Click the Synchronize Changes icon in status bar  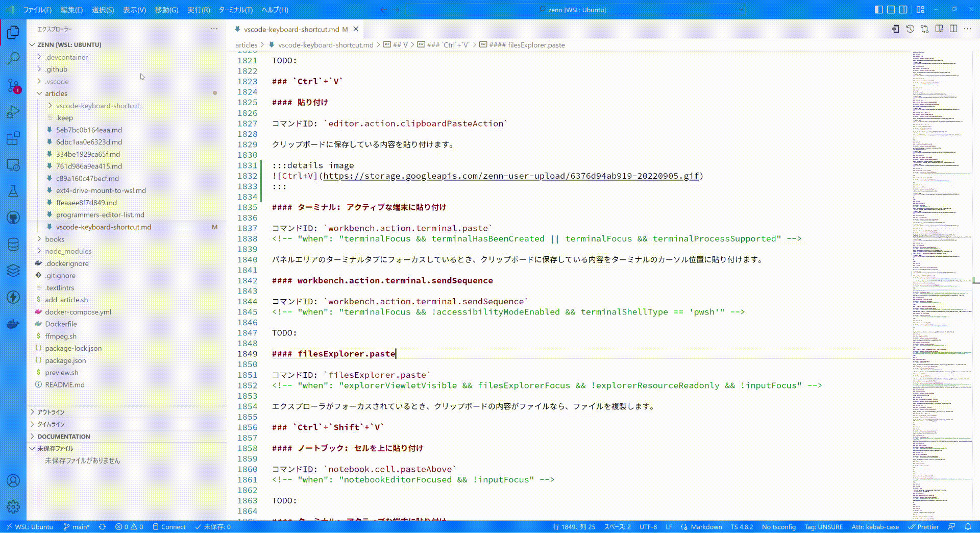102,527
